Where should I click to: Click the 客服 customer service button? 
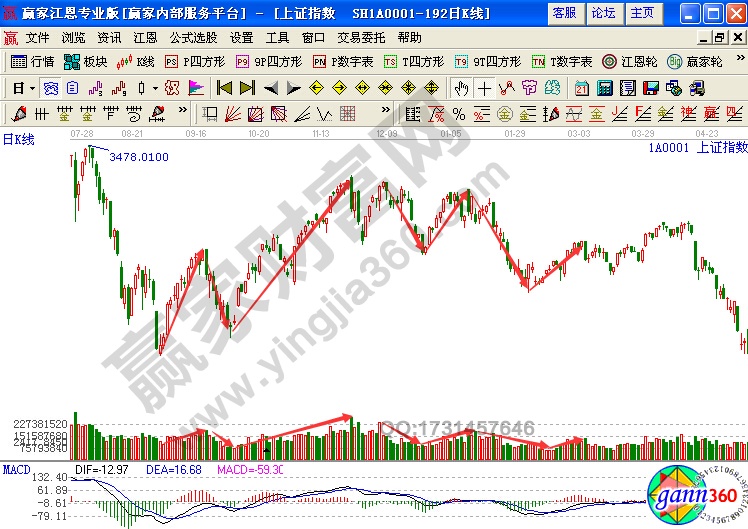(x=564, y=13)
